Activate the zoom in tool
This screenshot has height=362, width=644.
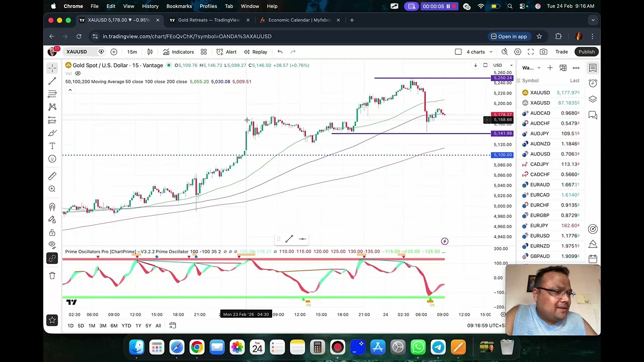click(x=52, y=189)
